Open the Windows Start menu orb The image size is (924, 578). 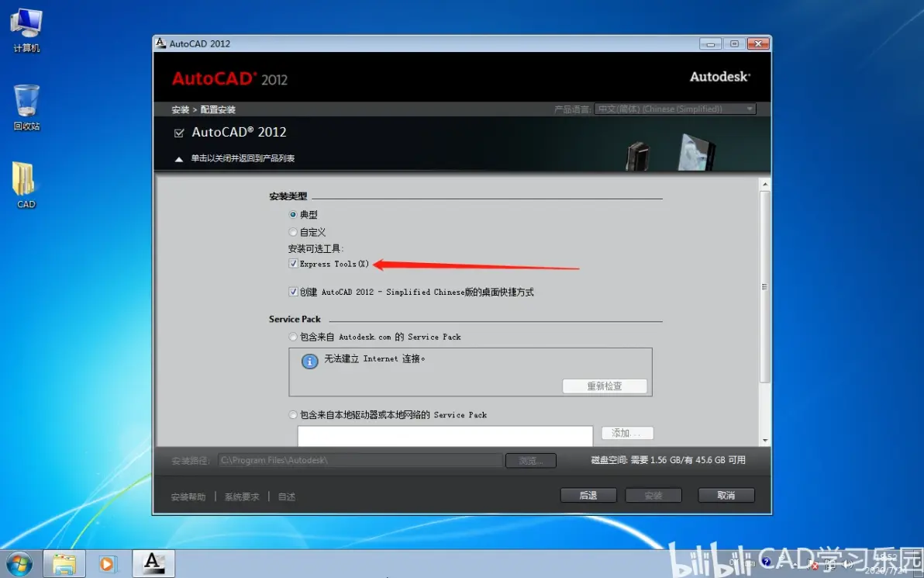coord(19,564)
